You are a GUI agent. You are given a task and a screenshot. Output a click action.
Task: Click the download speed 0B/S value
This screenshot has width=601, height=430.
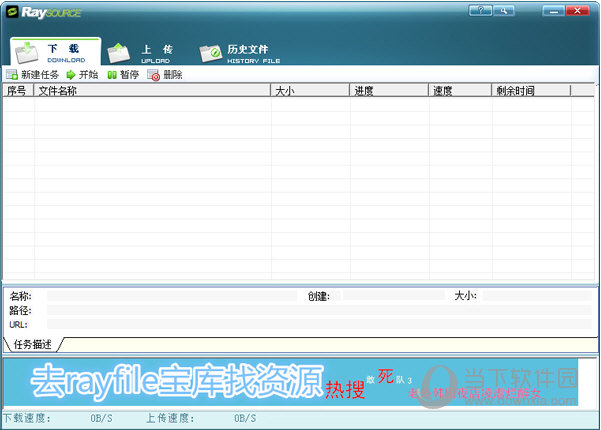(x=102, y=418)
